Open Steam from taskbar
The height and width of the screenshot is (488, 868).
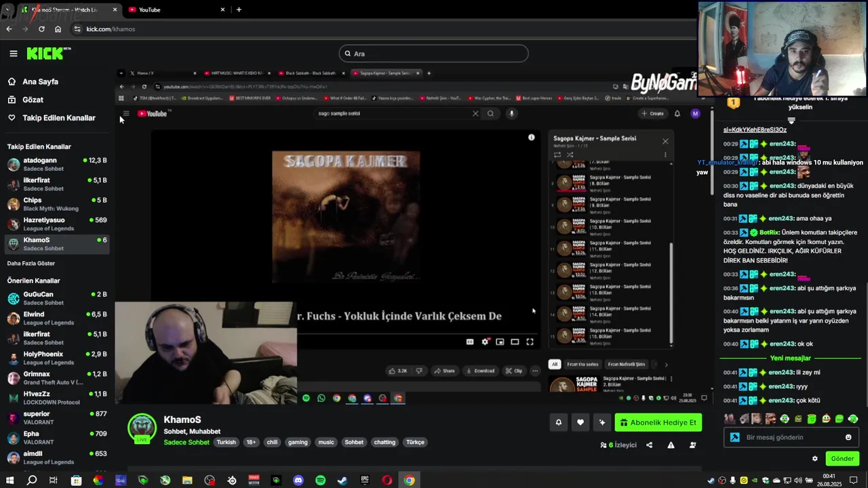[x=342, y=481]
